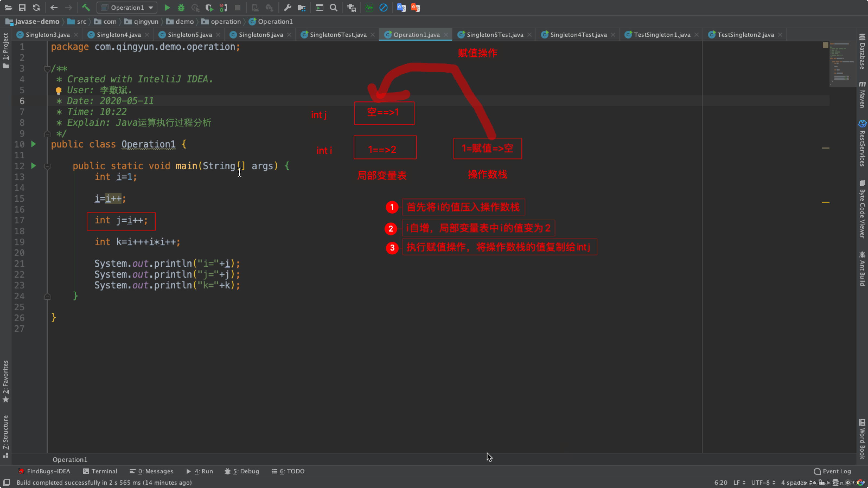Click the stop process square button
This screenshot has height=488, width=868.
(x=238, y=7)
